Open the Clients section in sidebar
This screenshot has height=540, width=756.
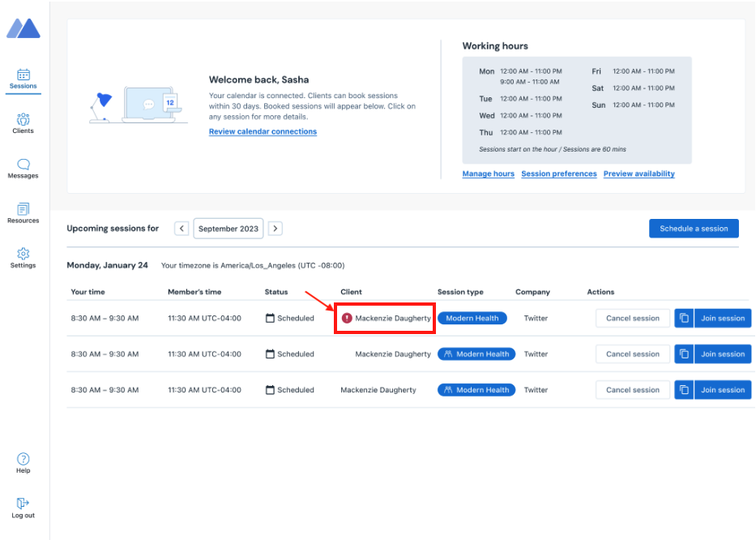click(x=23, y=122)
